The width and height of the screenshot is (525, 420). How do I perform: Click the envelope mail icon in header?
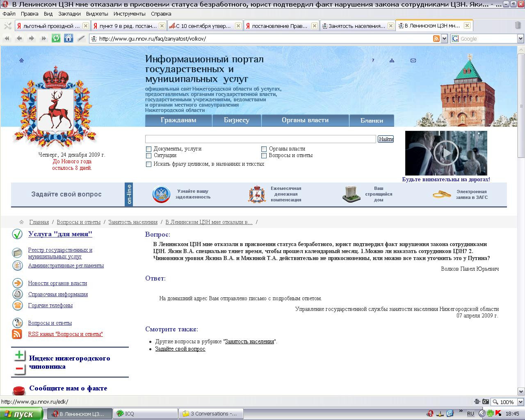(413, 60)
